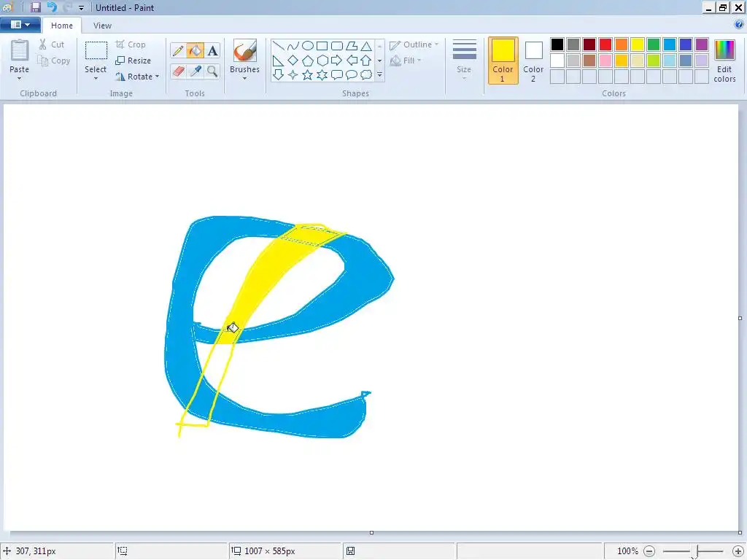Click Undo in quick access toolbar

[x=52, y=7]
